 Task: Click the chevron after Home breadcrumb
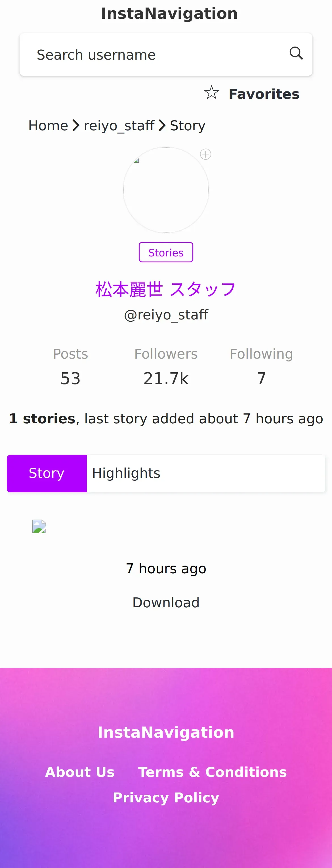[x=76, y=125]
